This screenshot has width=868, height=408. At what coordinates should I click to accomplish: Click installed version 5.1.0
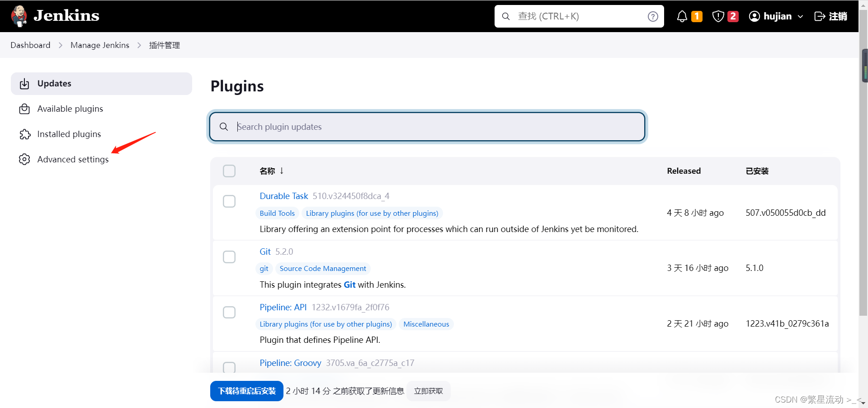[x=755, y=268]
